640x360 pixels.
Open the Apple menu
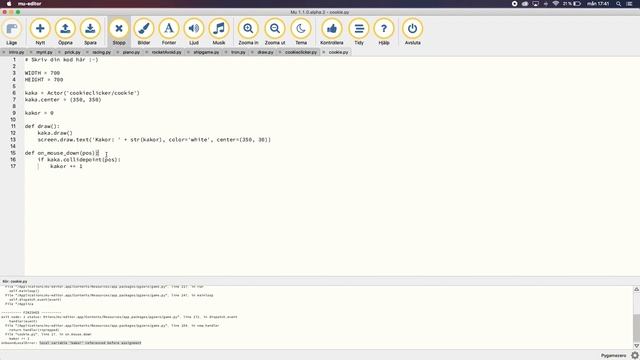coord(9,4)
